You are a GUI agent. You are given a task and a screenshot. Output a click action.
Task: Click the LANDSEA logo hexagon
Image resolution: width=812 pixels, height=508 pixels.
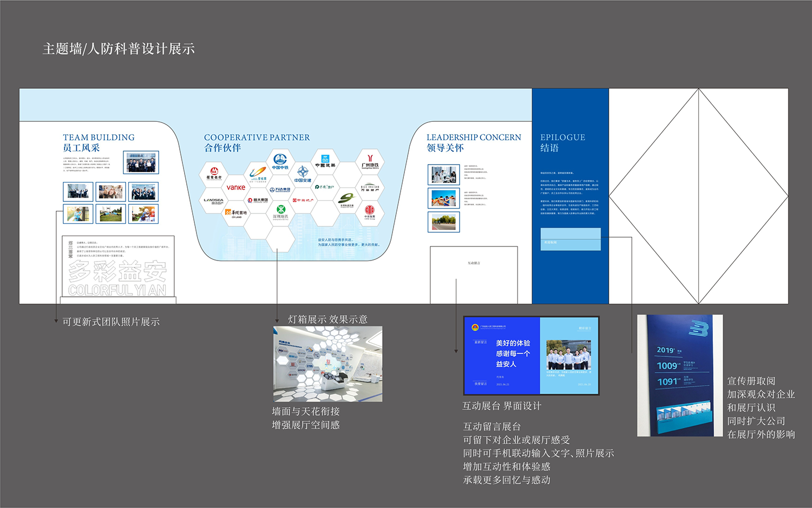point(214,200)
